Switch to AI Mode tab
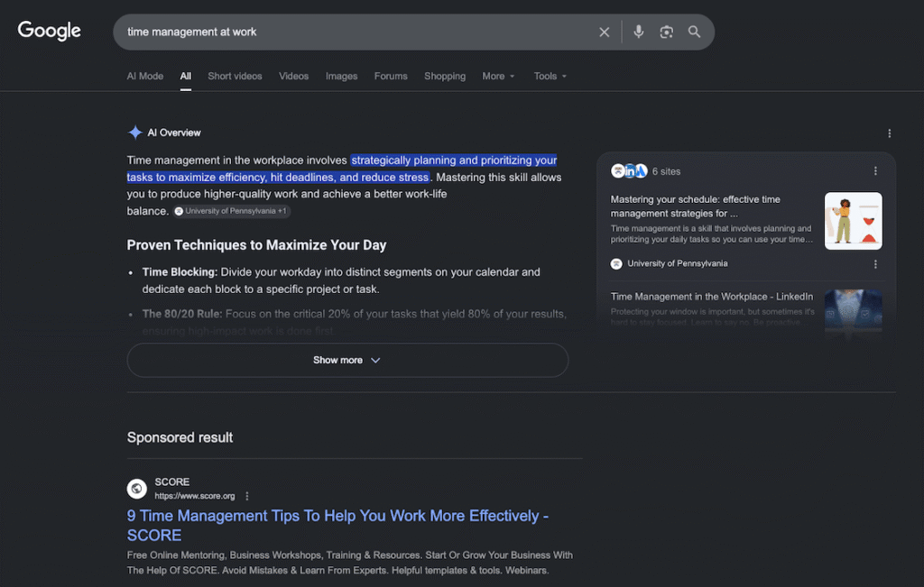Screen dimensions: 924x587 [x=145, y=76]
